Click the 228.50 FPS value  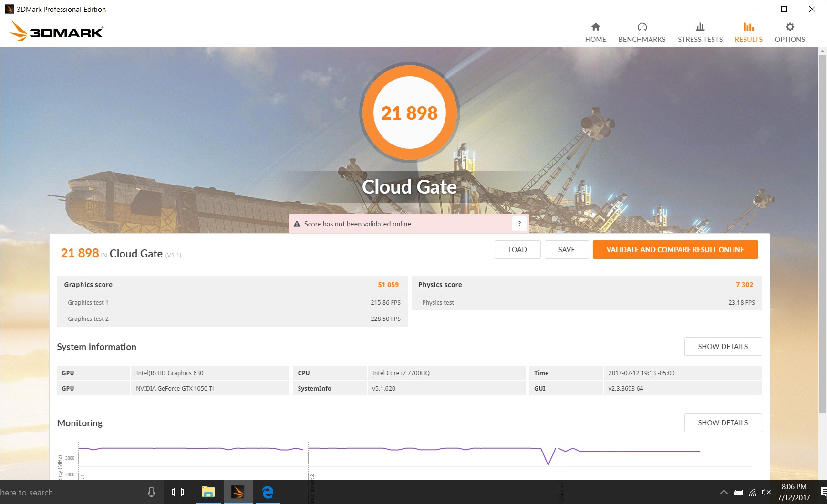pos(385,319)
